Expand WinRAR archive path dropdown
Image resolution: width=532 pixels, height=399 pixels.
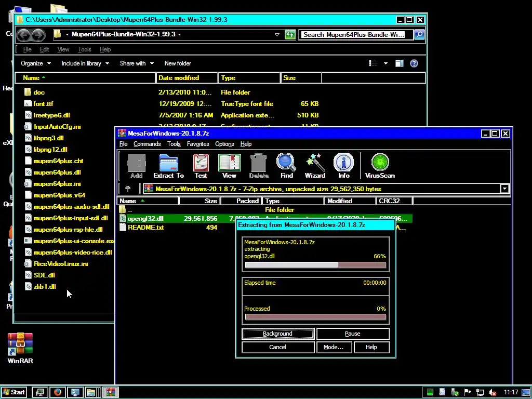[504, 189]
